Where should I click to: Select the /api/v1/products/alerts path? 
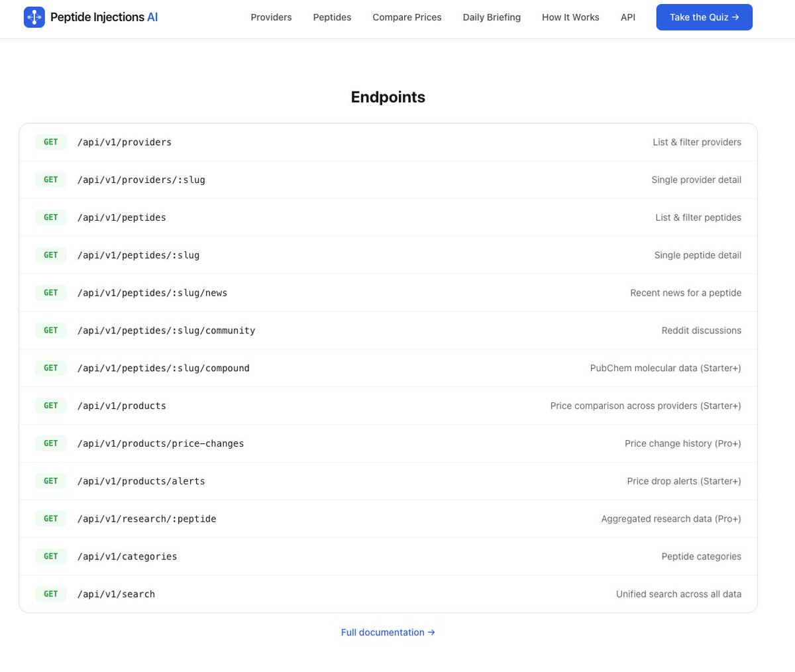click(141, 481)
